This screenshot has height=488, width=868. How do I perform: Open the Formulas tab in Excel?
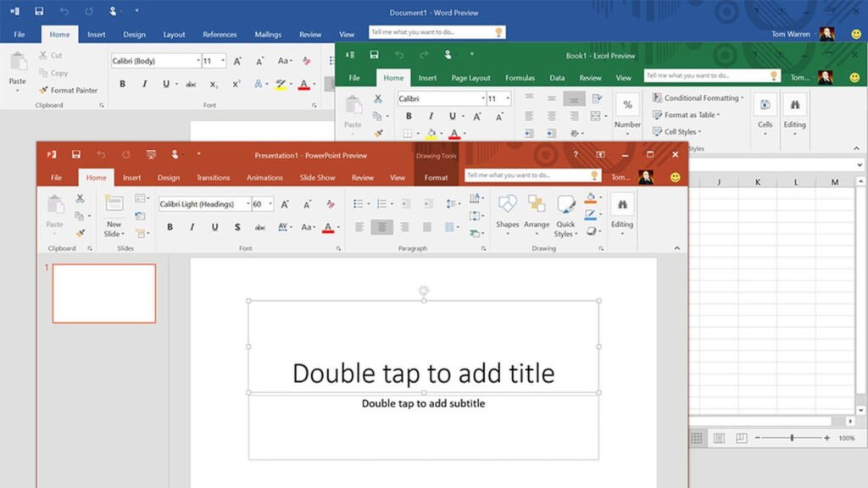click(520, 78)
